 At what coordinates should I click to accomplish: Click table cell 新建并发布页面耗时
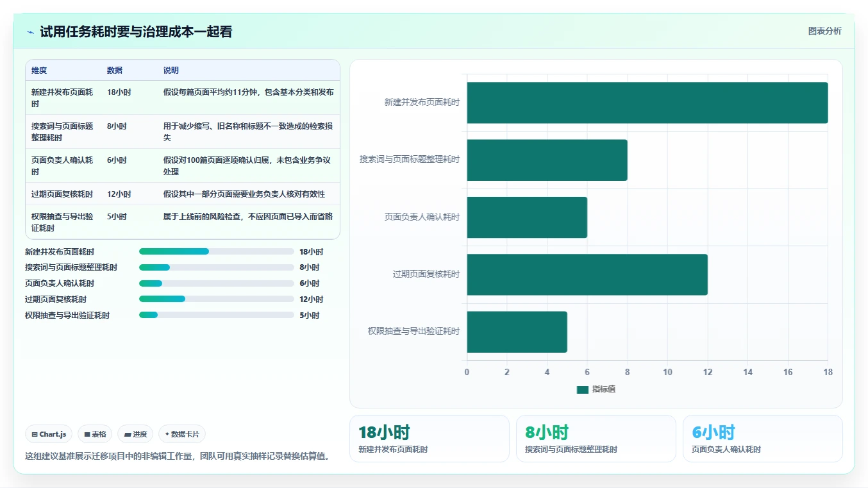(62, 98)
